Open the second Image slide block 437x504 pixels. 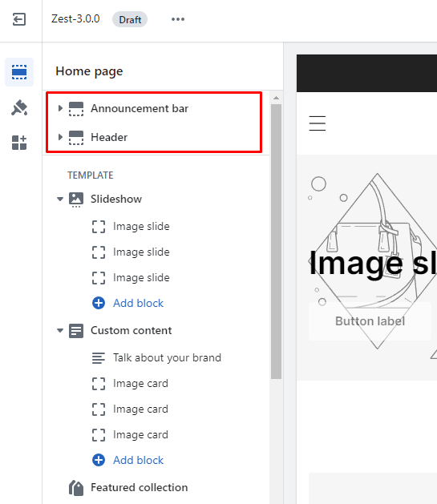(x=141, y=252)
